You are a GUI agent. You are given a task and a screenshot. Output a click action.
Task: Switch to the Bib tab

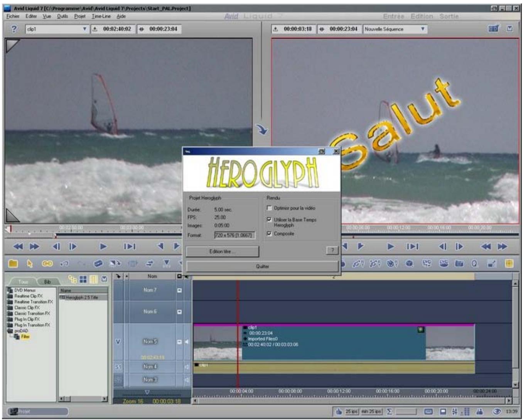47,282
